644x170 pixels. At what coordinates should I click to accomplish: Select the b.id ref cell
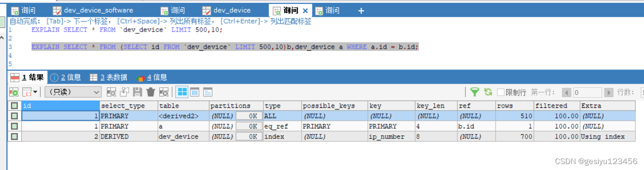point(476,126)
